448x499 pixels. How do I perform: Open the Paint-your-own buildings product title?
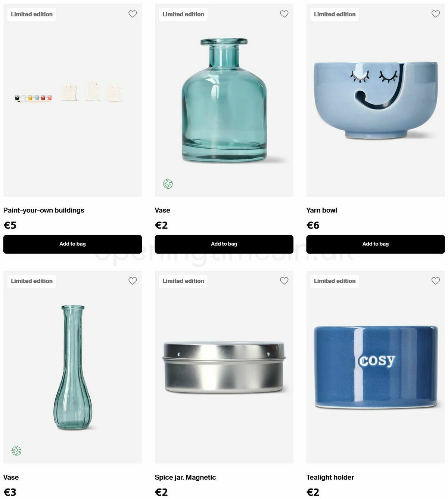tap(44, 210)
